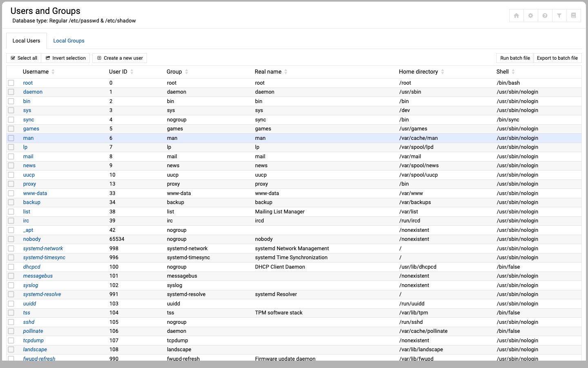This screenshot has height=368, width=588.
Task: Check the sshd user checkbox
Action: pyautogui.click(x=11, y=322)
